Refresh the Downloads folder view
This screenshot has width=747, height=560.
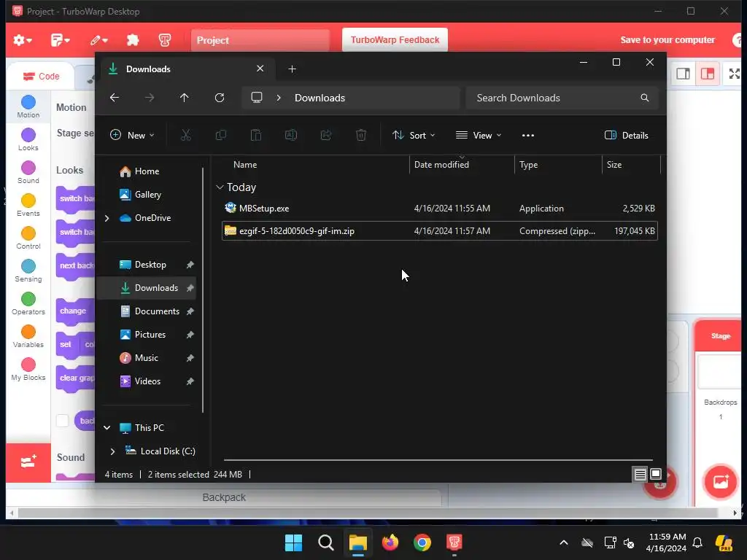220,98
